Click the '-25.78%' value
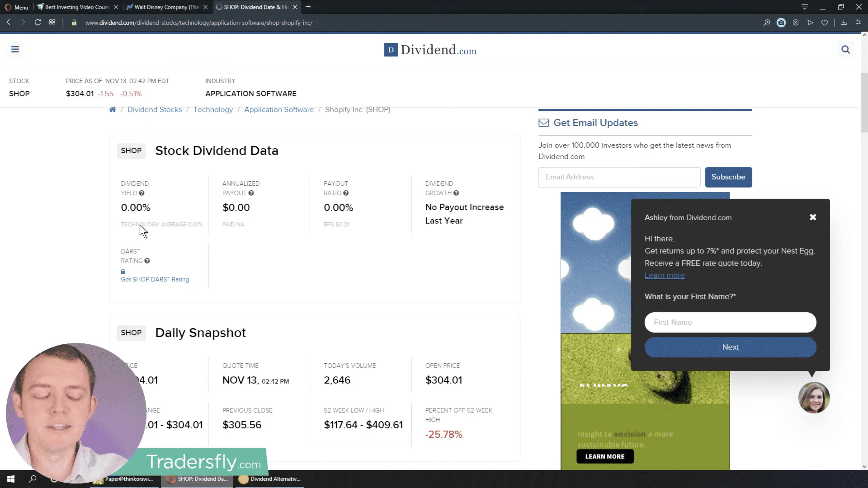868x488 pixels. [x=444, y=434]
